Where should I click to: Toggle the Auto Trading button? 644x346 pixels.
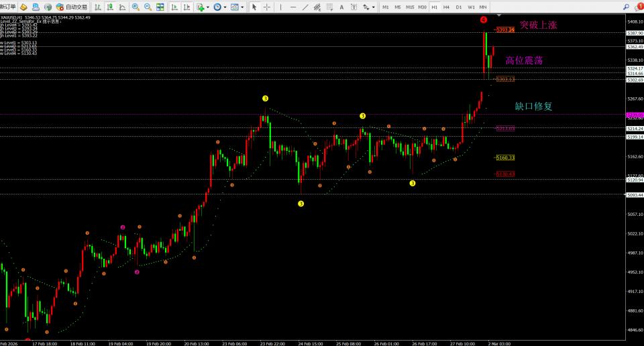pos(71,7)
